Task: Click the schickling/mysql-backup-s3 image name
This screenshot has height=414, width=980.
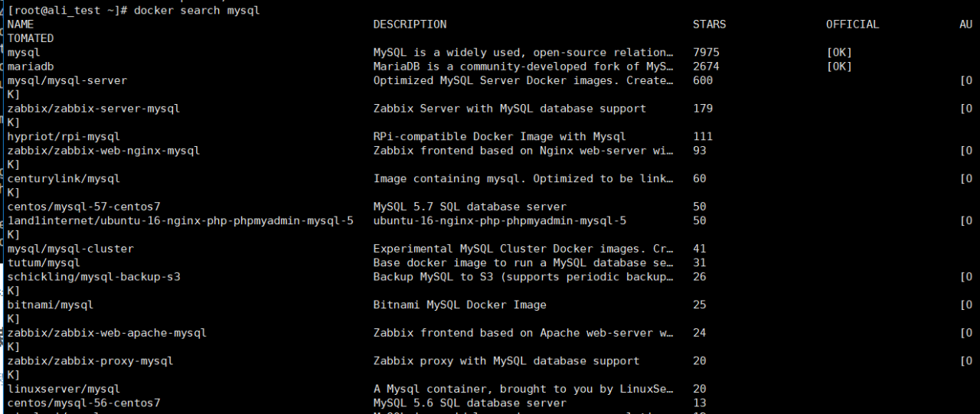Action: click(x=93, y=276)
